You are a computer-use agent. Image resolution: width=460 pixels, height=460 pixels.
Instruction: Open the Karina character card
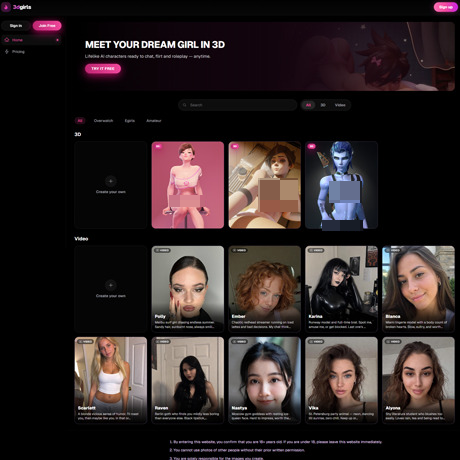click(x=341, y=289)
